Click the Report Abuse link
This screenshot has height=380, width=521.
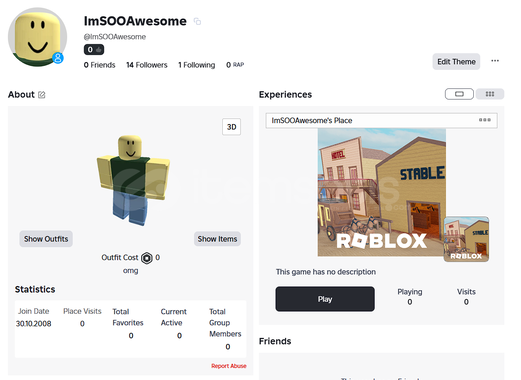pyautogui.click(x=229, y=366)
